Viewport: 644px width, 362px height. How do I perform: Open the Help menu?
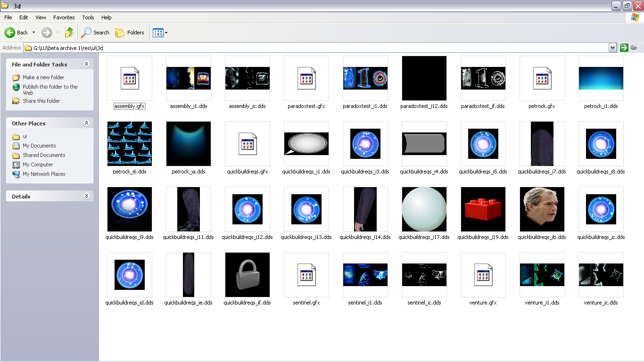coord(107,17)
